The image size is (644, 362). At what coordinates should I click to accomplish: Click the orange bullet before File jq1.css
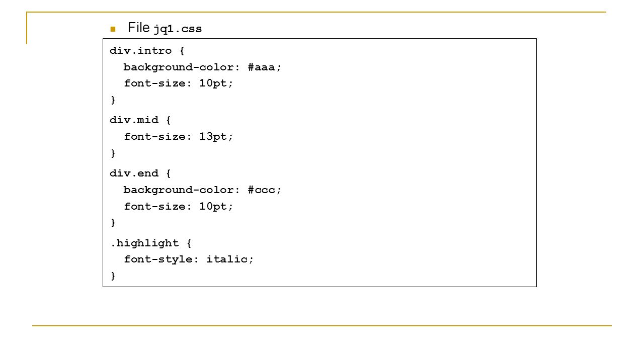pyautogui.click(x=113, y=29)
